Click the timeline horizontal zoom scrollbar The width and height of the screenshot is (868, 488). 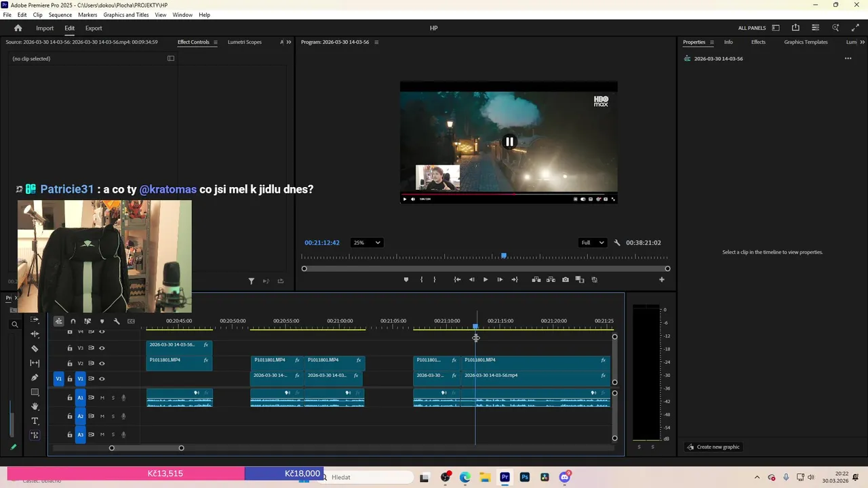pyautogui.click(x=146, y=448)
